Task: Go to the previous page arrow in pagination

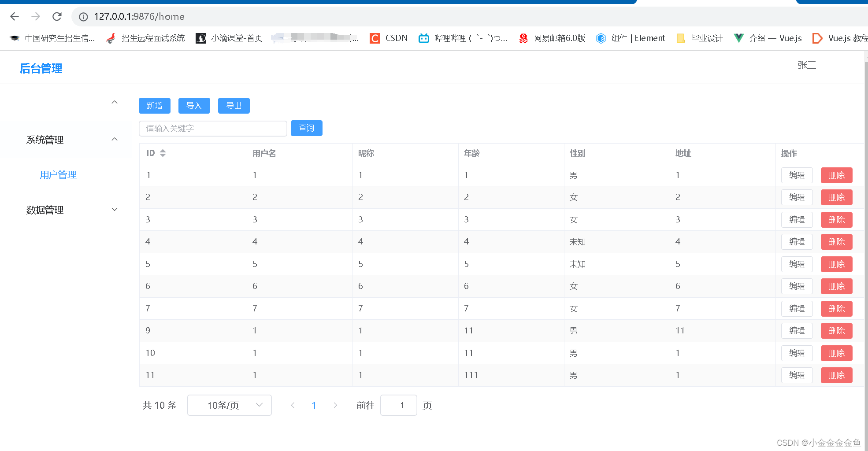Action: click(x=293, y=405)
